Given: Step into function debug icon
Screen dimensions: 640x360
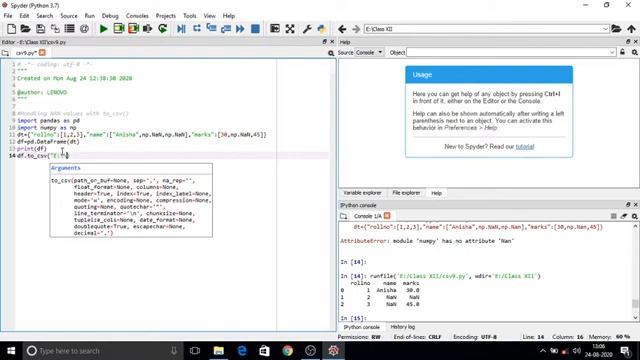Looking at the screenshot, I should [211, 29].
